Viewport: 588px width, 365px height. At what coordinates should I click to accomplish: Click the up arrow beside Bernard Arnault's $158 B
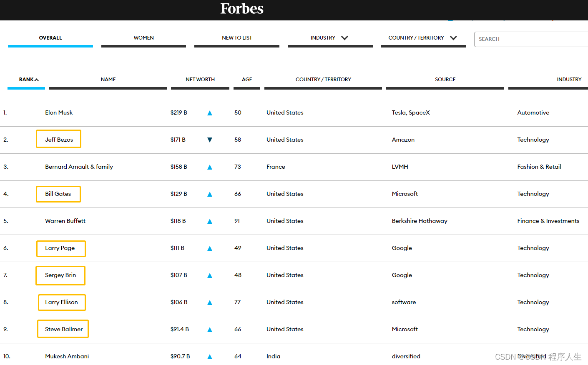[210, 167]
